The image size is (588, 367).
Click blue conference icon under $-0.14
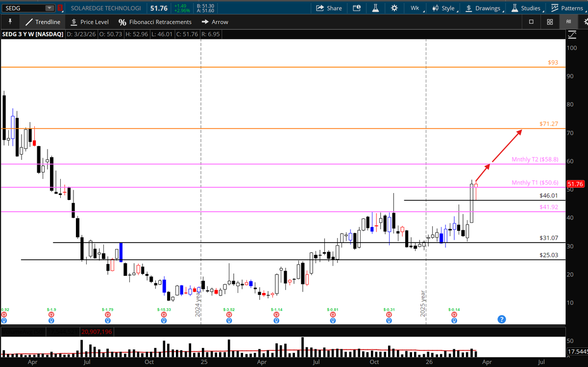(454, 320)
